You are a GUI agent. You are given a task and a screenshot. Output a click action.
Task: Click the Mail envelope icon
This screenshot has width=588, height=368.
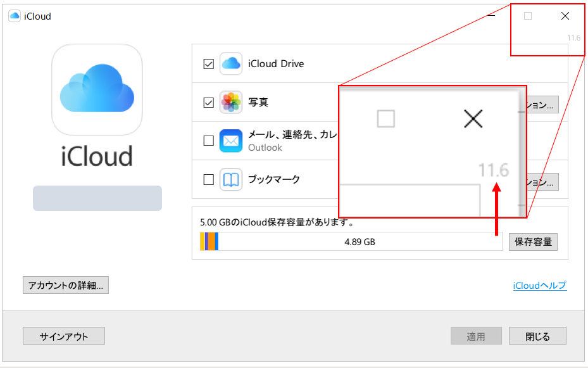click(230, 141)
